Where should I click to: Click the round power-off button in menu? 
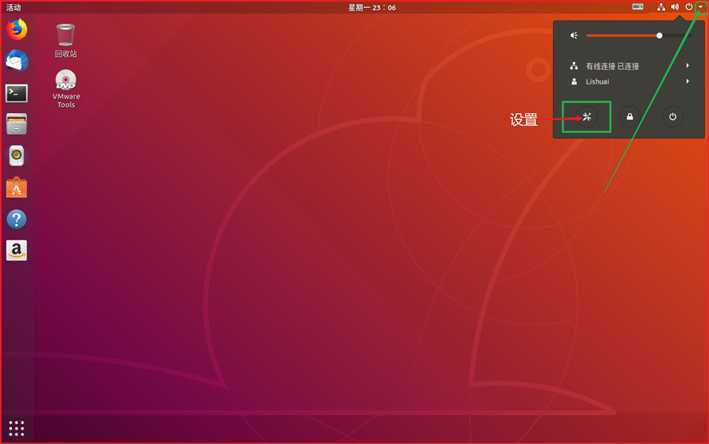click(672, 117)
